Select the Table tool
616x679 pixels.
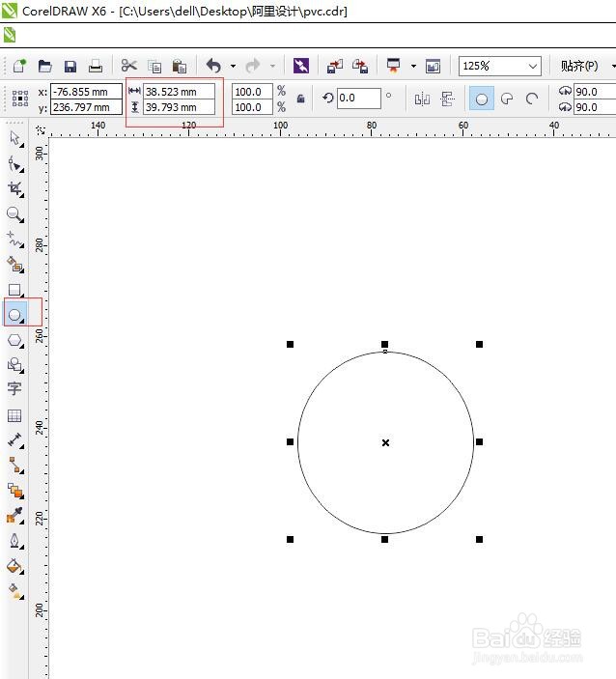[x=14, y=415]
